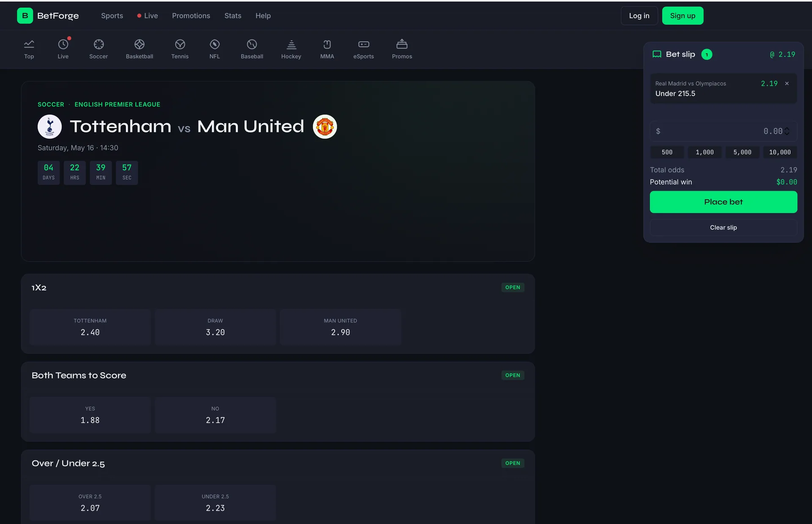Set stake with the 500 chip

coord(667,152)
